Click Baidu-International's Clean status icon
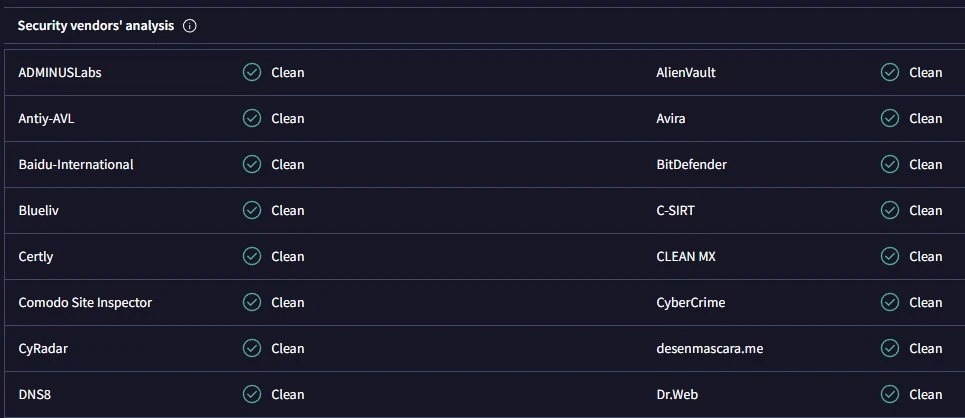 coord(252,164)
